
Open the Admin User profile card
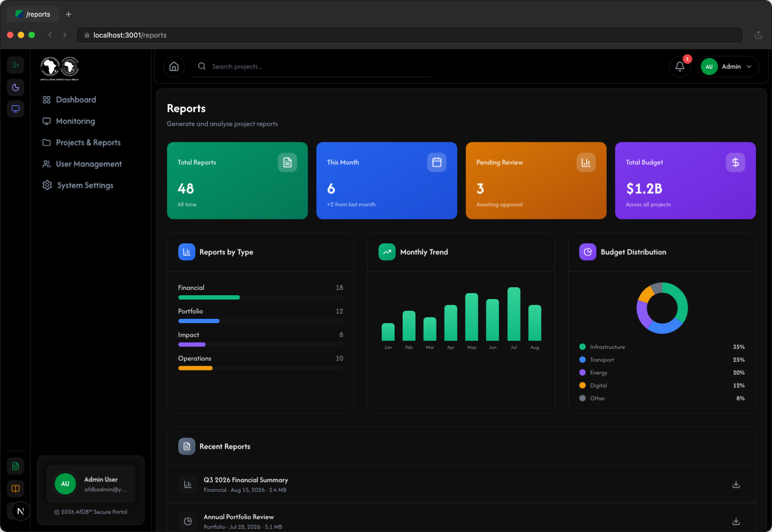coord(91,484)
